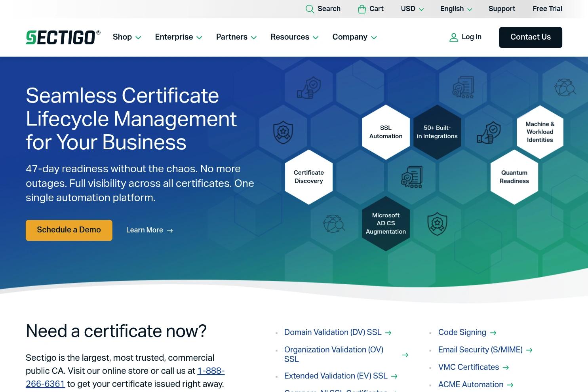Select the SSL Automation hexagon
The image size is (588, 392).
(x=386, y=132)
